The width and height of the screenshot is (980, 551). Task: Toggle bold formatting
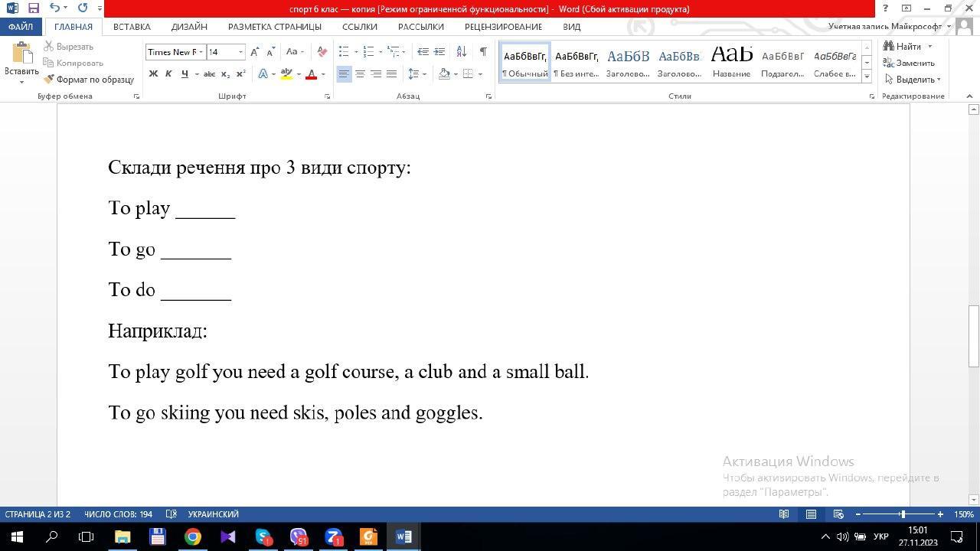click(x=153, y=74)
